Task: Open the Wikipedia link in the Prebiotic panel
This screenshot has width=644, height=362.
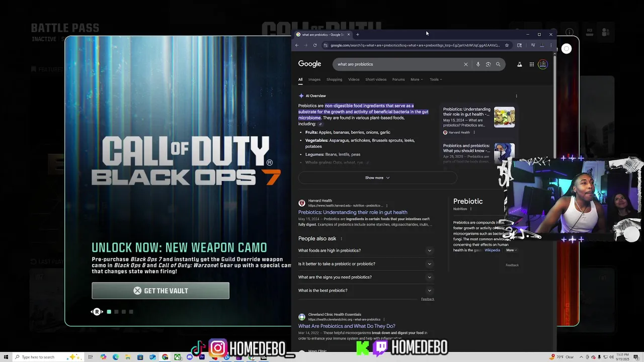Action: click(x=492, y=250)
